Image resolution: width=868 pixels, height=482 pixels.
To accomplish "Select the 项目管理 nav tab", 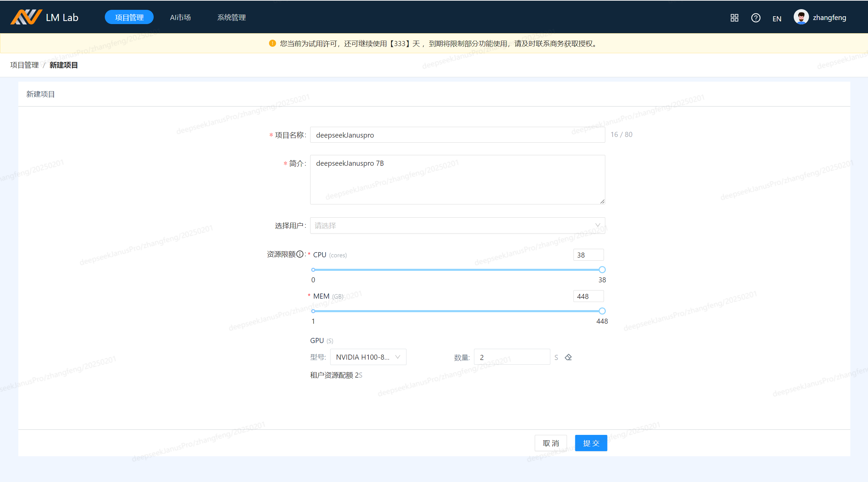I will pos(129,17).
